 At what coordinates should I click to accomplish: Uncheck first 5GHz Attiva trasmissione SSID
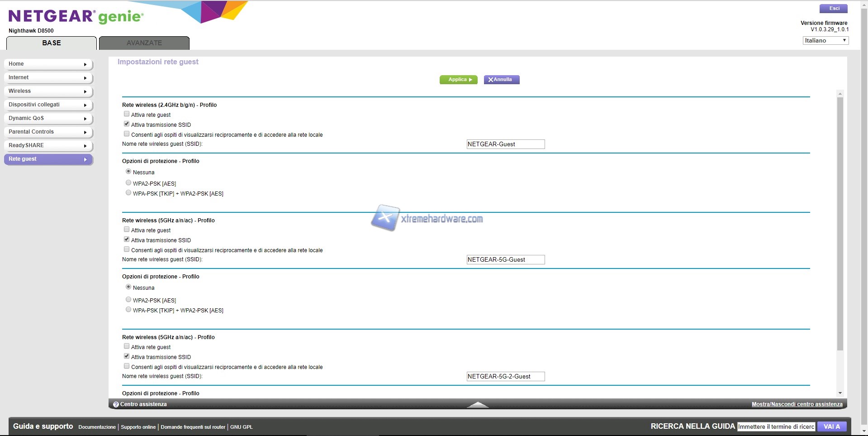[127, 240]
